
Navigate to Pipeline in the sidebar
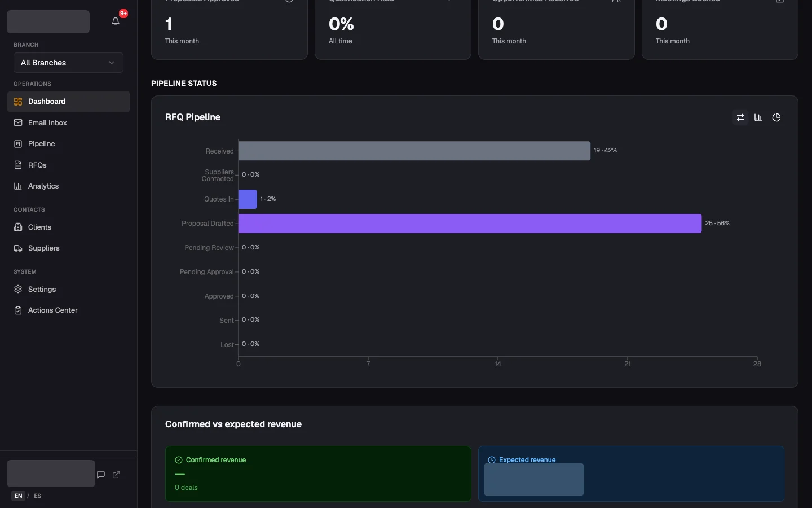(x=68, y=144)
